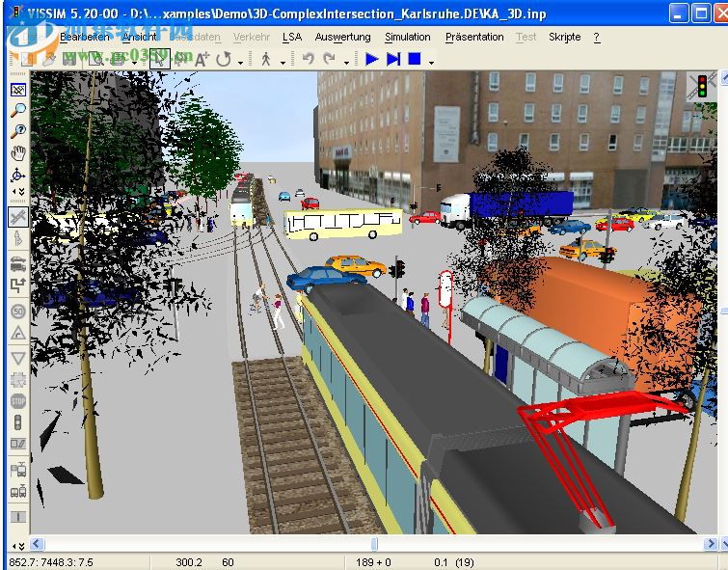Viewport: 728px width, 570px height.
Task: Stop the simulation with blue square
Action: click(415, 59)
